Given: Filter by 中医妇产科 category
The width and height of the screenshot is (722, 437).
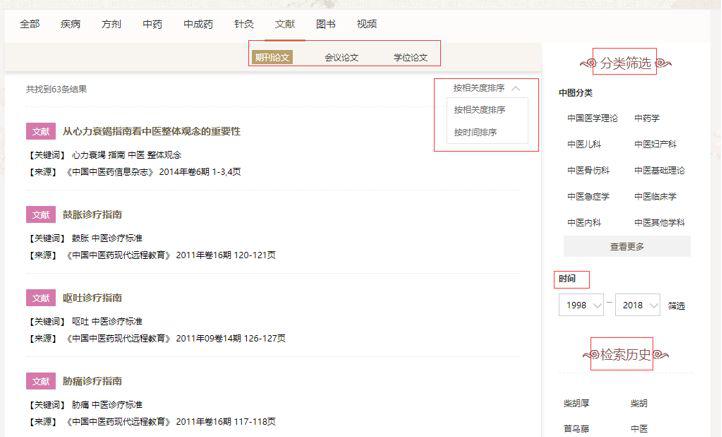Looking at the screenshot, I should tap(655, 144).
